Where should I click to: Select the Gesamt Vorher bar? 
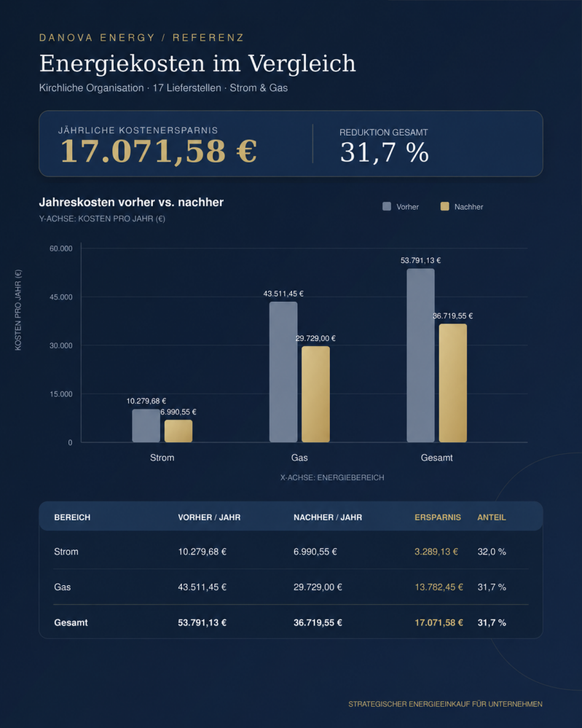[x=421, y=355]
